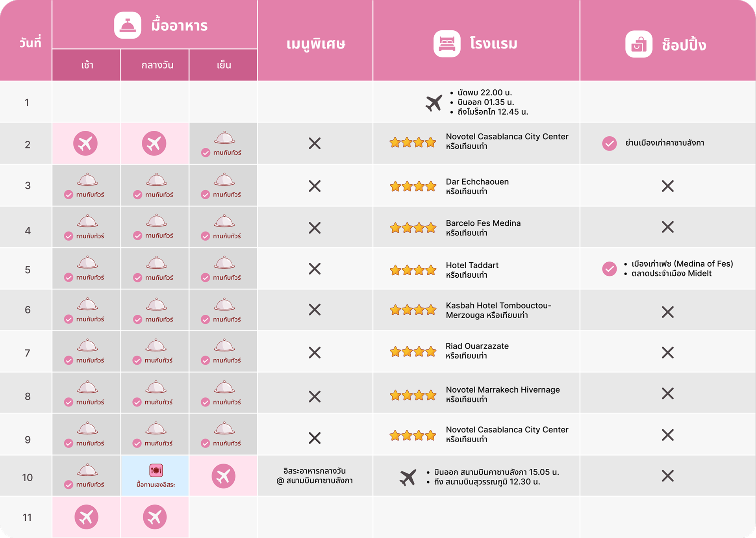Click the เช้า breakfast column header
The image size is (756, 538).
(x=87, y=65)
